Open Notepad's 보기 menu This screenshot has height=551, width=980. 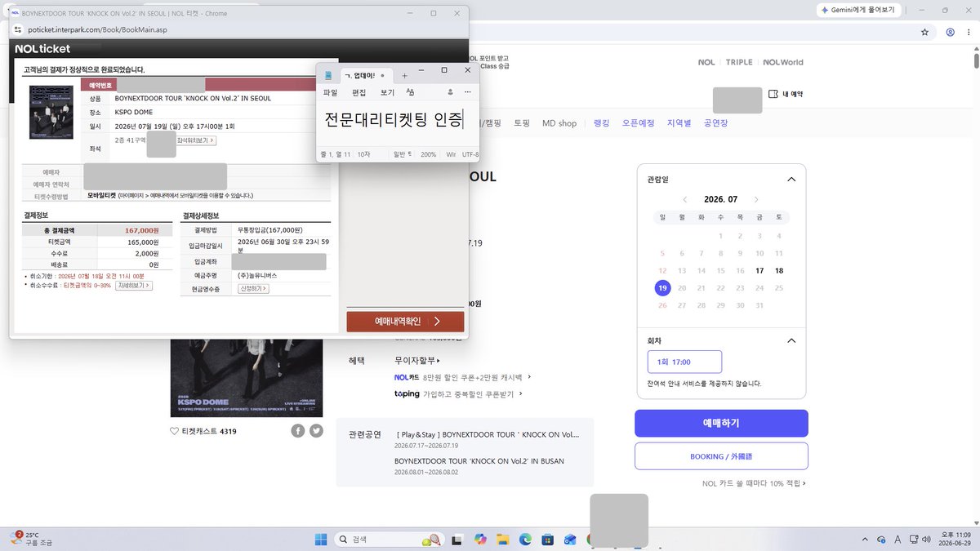(x=387, y=92)
